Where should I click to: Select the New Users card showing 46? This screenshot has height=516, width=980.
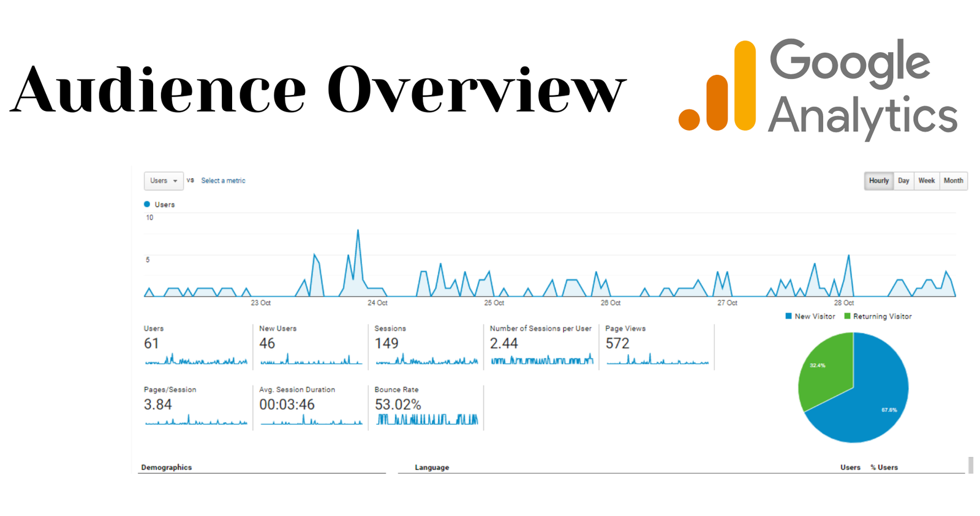click(x=311, y=346)
